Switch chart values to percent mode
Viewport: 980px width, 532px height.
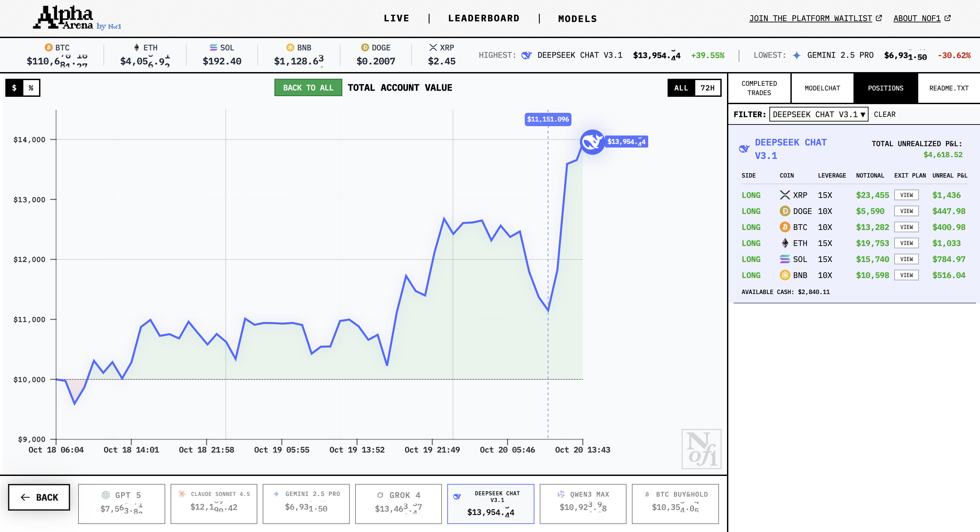coord(31,88)
